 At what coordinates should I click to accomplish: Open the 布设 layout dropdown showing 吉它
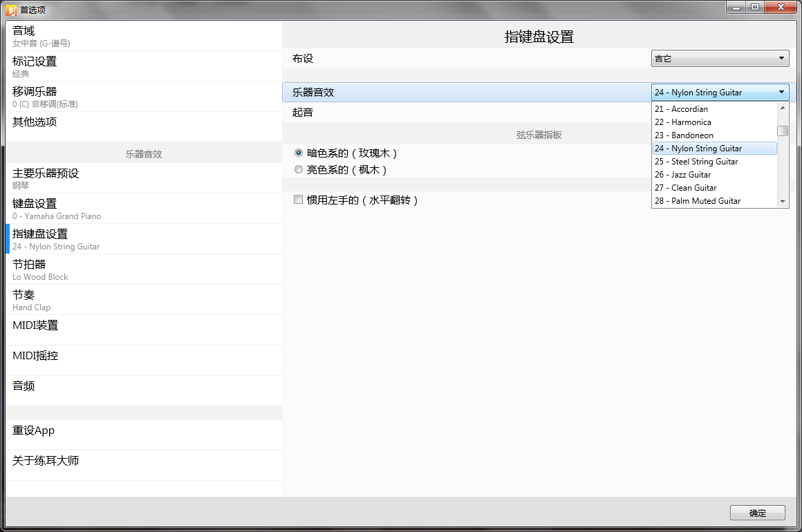pos(720,58)
